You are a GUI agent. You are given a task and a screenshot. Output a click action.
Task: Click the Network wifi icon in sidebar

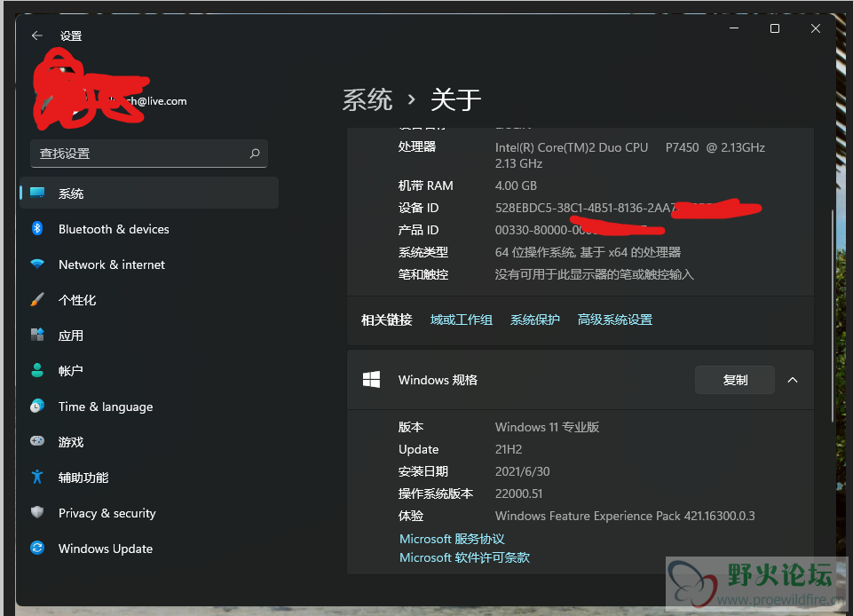(x=37, y=264)
